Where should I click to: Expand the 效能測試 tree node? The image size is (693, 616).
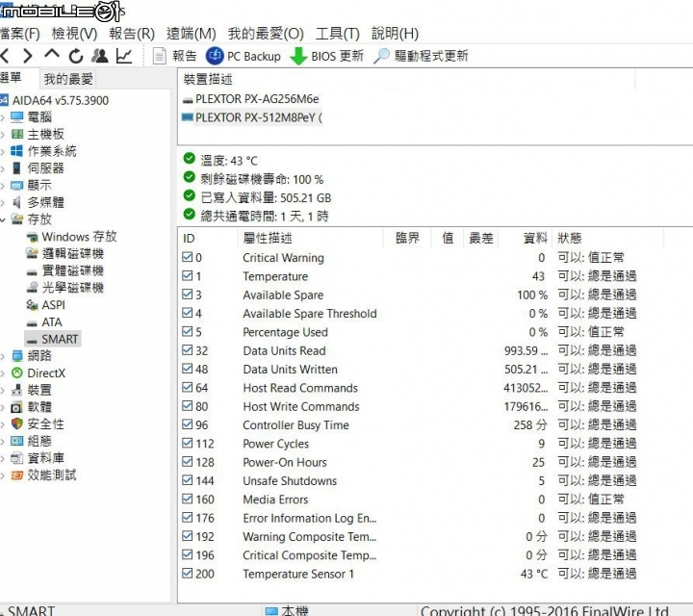pyautogui.click(x=3, y=475)
